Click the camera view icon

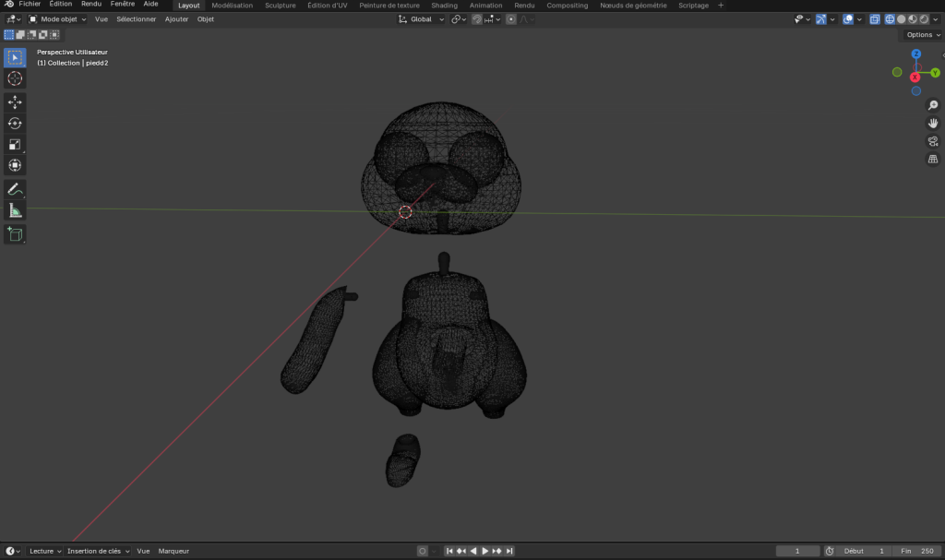[x=933, y=141]
